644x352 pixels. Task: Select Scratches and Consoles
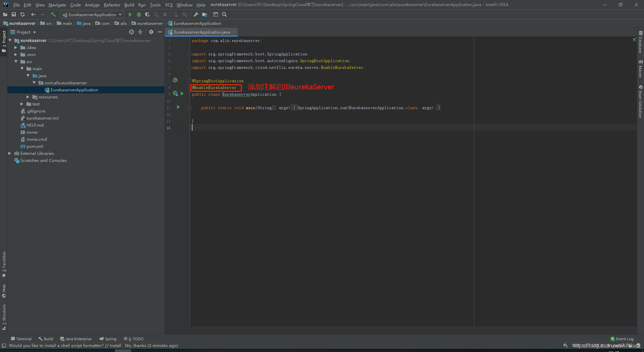pyautogui.click(x=43, y=160)
